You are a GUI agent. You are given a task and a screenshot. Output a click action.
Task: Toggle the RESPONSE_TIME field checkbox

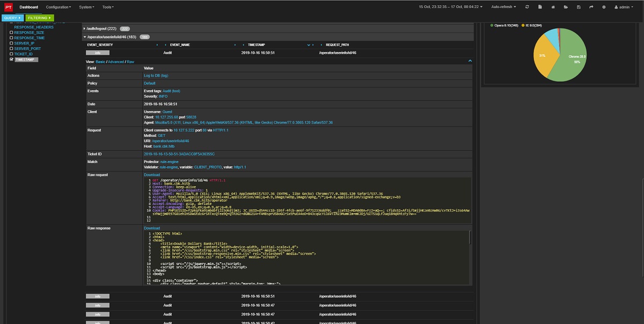pos(11,38)
